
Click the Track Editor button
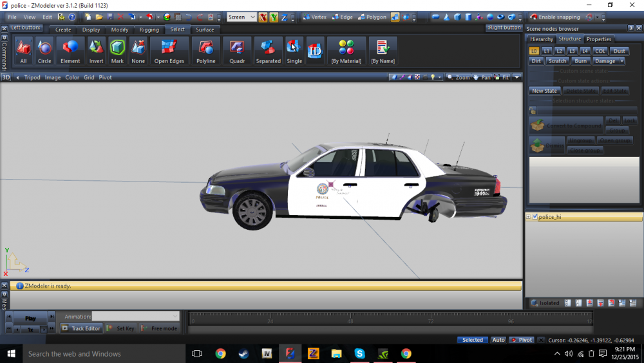(x=81, y=328)
